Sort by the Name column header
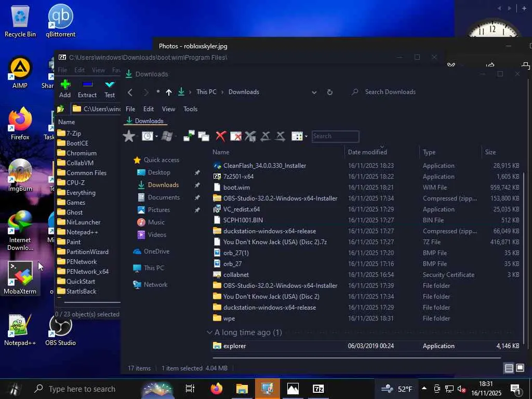This screenshot has height=399, width=532. click(220, 152)
